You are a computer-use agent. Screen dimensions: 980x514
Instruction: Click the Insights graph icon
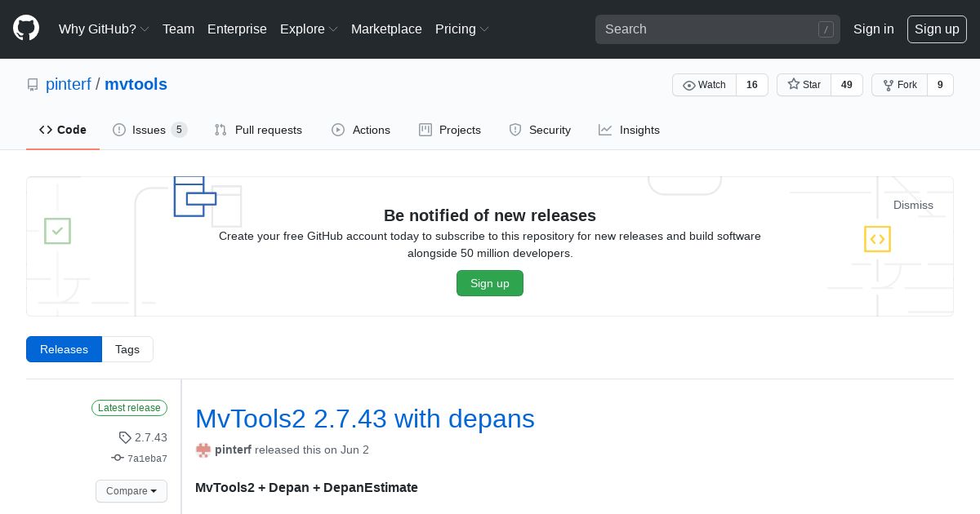(605, 130)
